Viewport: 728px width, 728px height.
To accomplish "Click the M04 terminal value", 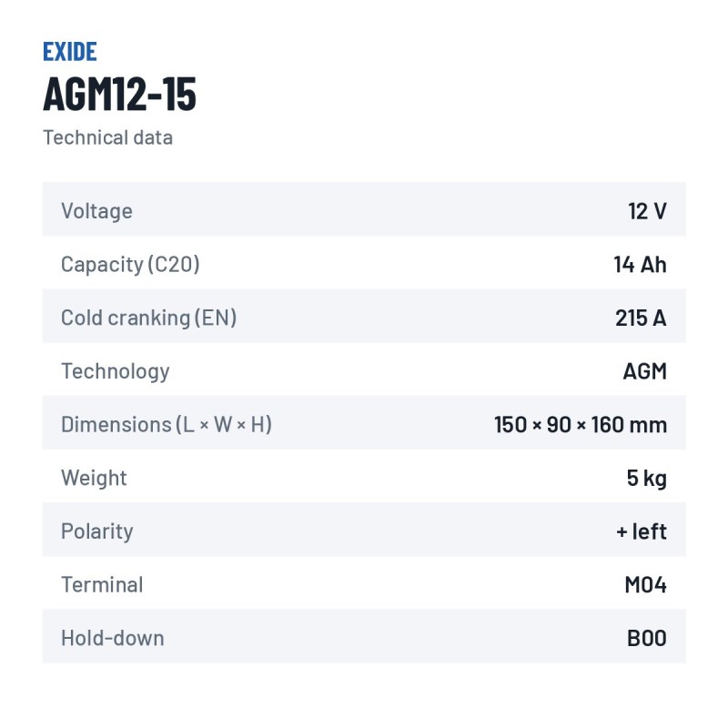I will (646, 585).
